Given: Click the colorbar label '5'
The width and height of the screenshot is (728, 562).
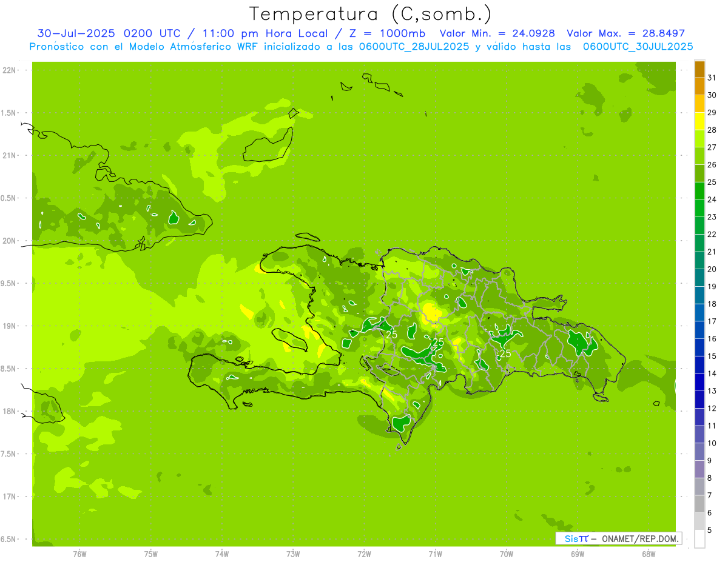Looking at the screenshot, I should pos(710,530).
